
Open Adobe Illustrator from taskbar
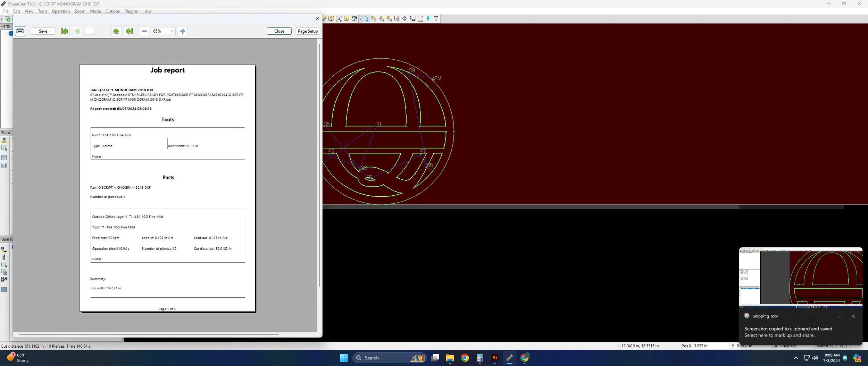pyautogui.click(x=494, y=358)
